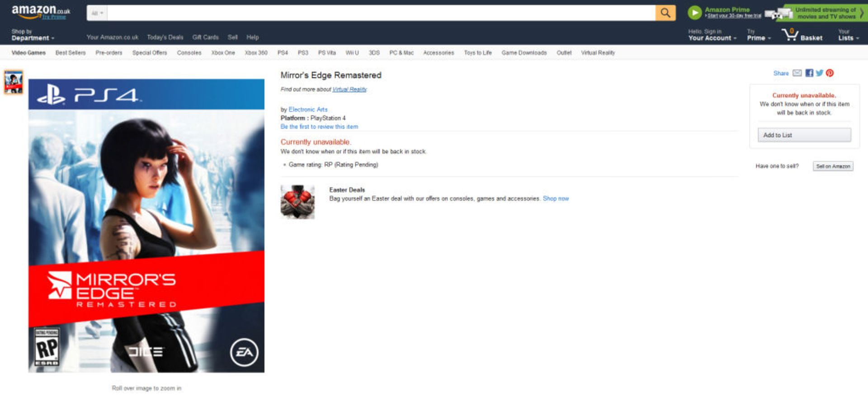Share the product via email icon

coord(797,73)
